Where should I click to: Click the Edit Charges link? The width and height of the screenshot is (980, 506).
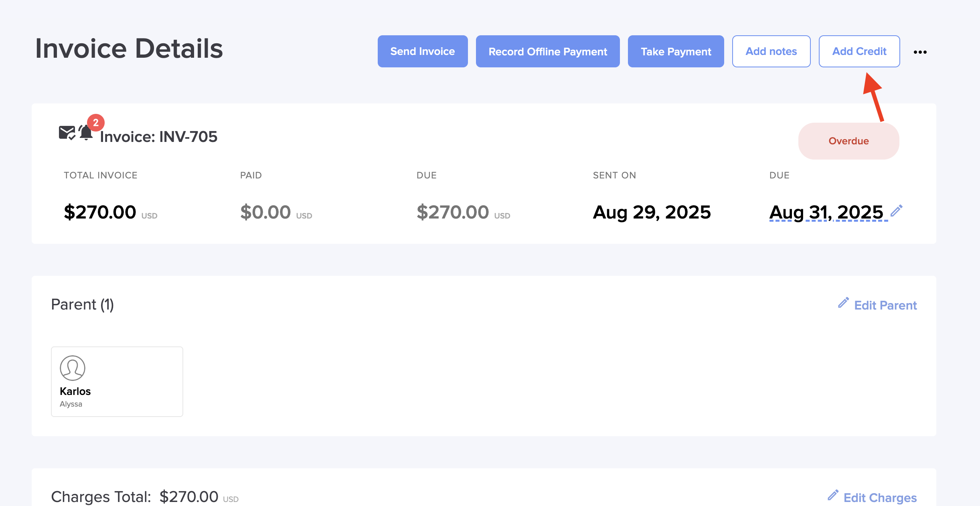pos(880,498)
